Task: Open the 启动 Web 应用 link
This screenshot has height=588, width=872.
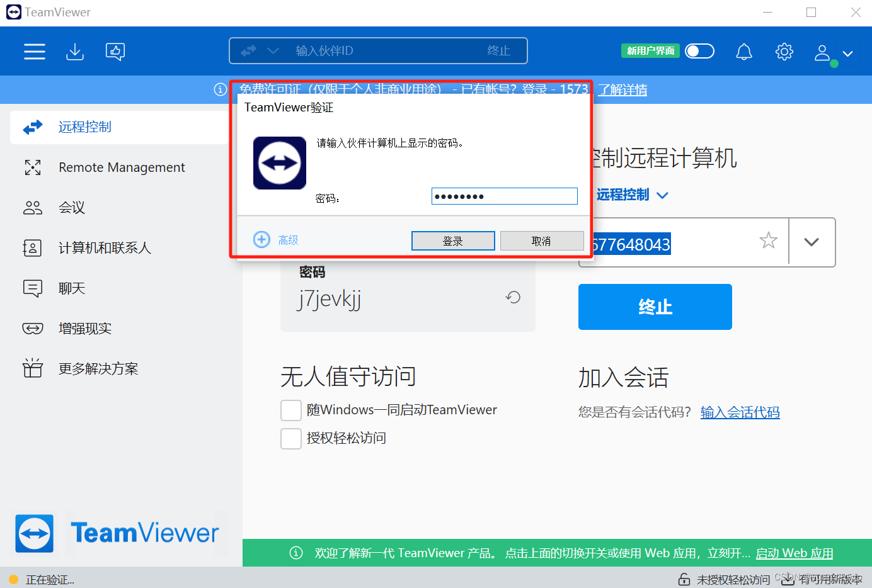Action: 795,553
